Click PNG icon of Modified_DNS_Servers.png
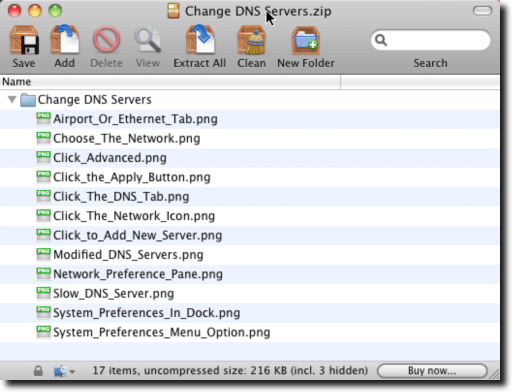This screenshot has width=512, height=392. coord(43,254)
